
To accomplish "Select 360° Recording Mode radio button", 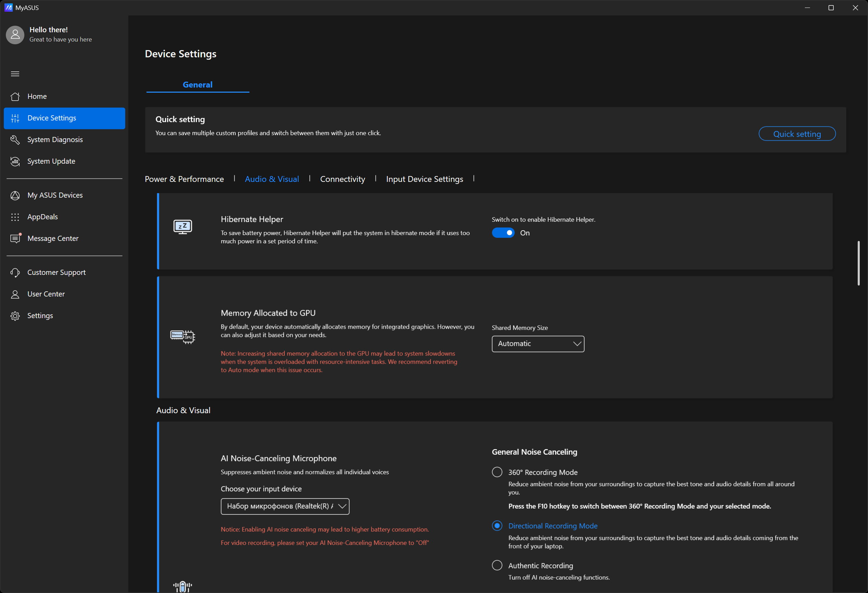I will [x=497, y=472].
